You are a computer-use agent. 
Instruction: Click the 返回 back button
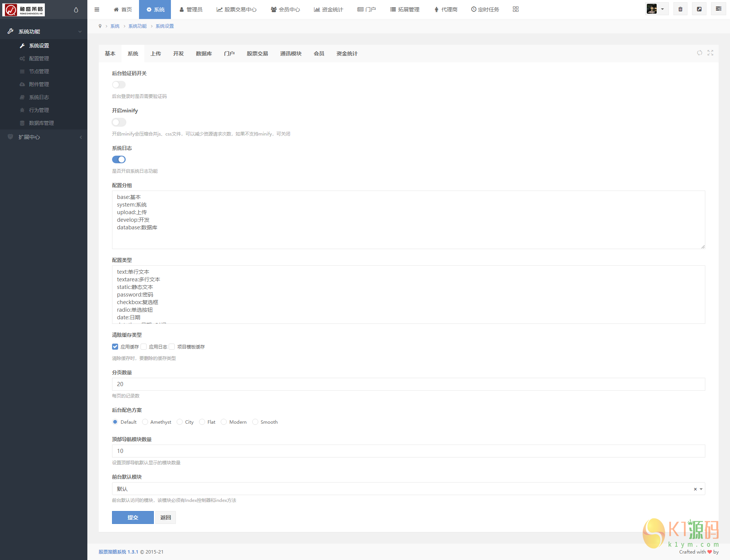(166, 517)
